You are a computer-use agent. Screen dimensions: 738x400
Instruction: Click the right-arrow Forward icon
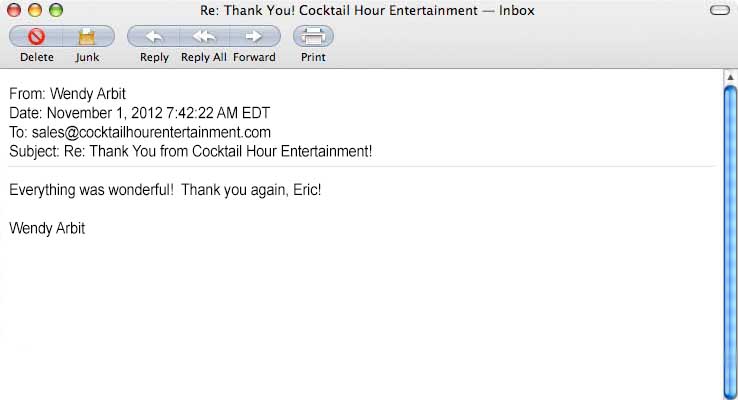(x=254, y=36)
